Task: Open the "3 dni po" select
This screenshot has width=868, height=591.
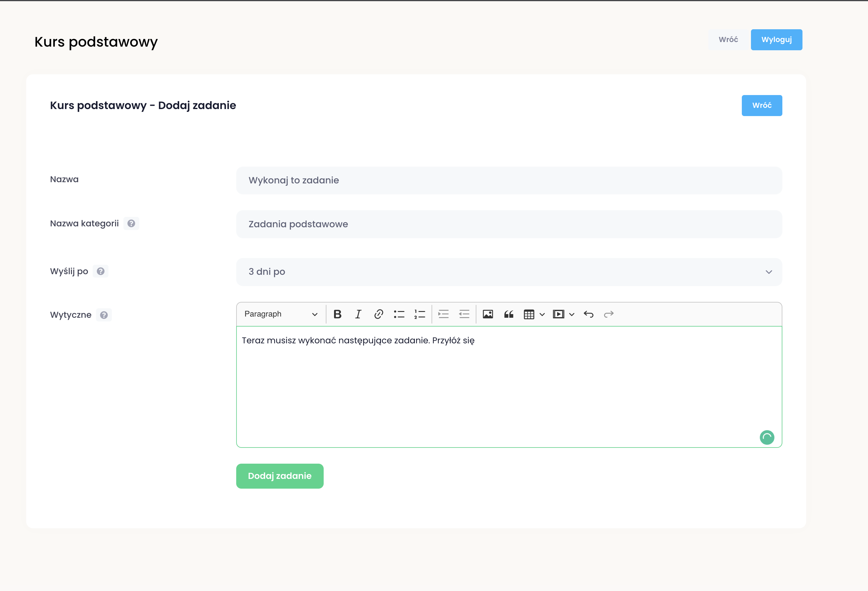Action: click(x=509, y=272)
